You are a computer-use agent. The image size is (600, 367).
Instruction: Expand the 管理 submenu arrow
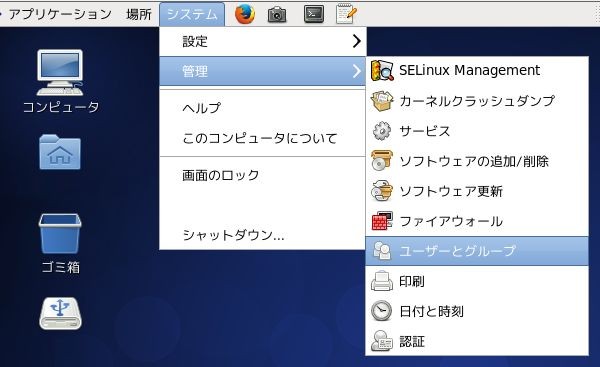point(357,71)
